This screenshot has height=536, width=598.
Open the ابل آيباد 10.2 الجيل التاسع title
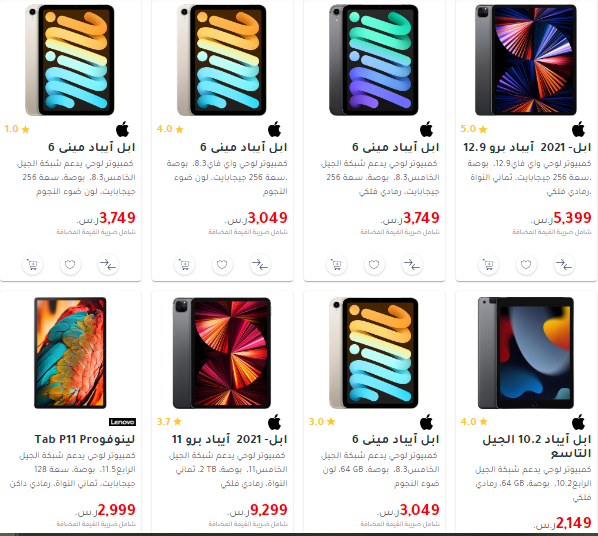tap(537, 446)
